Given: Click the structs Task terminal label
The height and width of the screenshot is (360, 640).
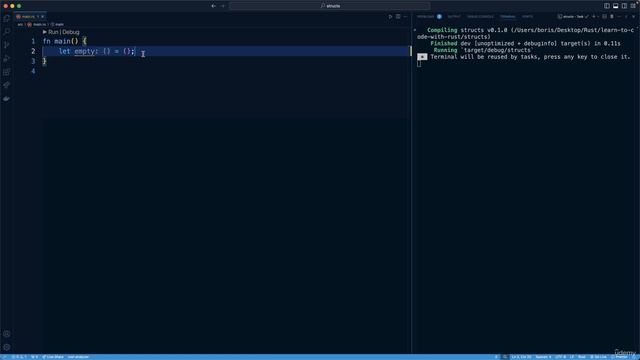Looking at the screenshot, I should [x=571, y=17].
